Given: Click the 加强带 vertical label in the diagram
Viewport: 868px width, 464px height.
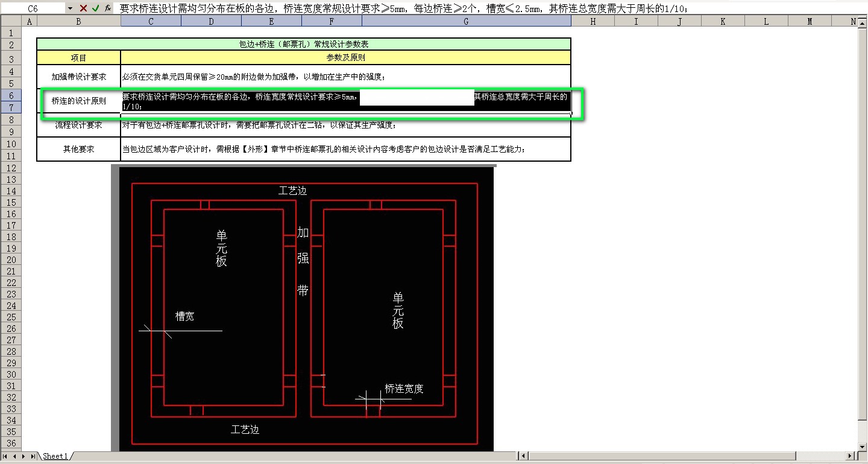Looking at the screenshot, I should pyautogui.click(x=303, y=262).
